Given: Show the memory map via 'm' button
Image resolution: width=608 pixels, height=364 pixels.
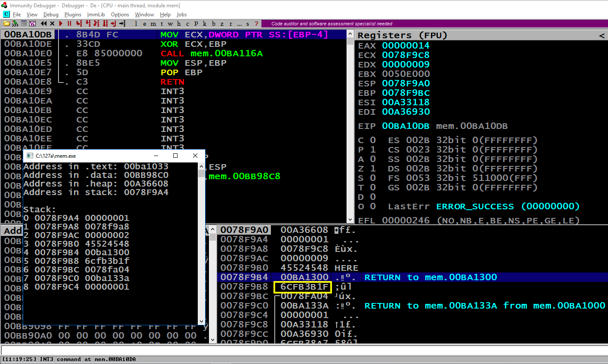Looking at the screenshot, I should tap(153, 24).
